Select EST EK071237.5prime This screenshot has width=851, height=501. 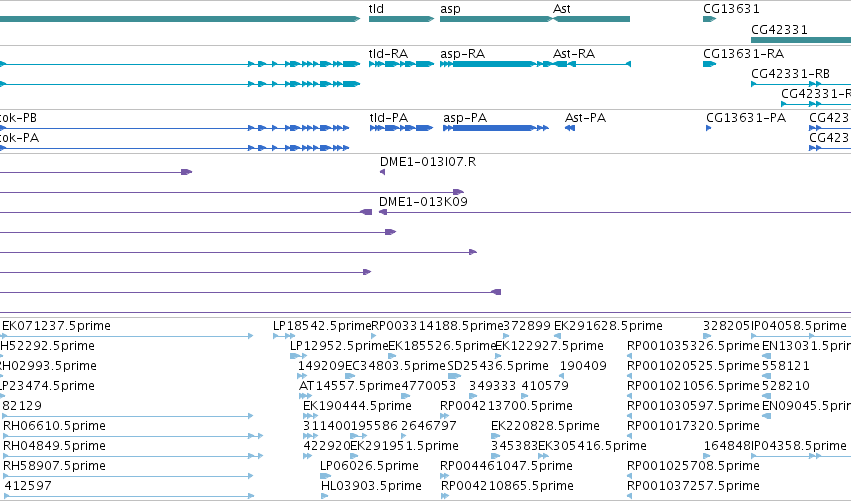pyautogui.click(x=56, y=326)
